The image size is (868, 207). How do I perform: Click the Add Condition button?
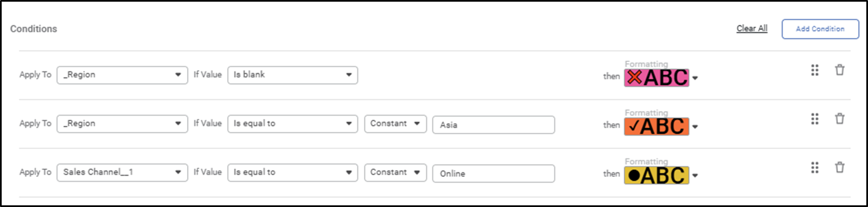820,29
